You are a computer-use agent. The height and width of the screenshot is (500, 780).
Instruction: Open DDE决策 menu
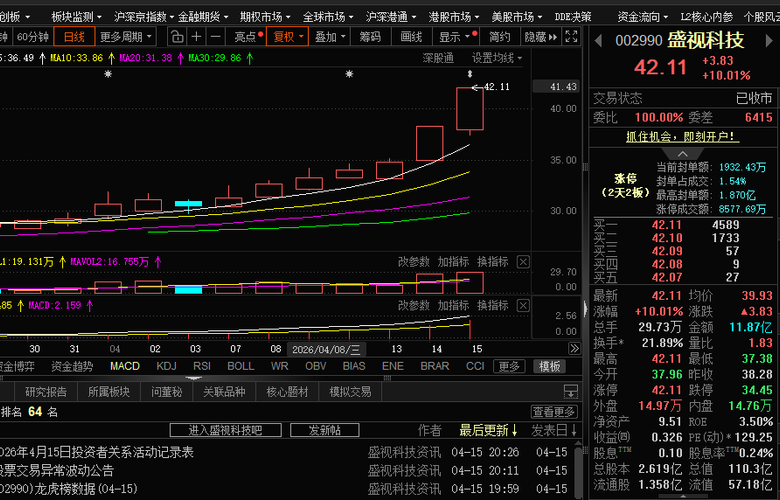573,17
